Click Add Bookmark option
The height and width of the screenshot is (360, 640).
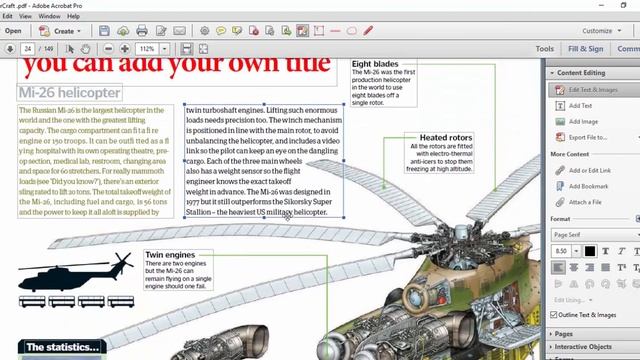[582, 186]
